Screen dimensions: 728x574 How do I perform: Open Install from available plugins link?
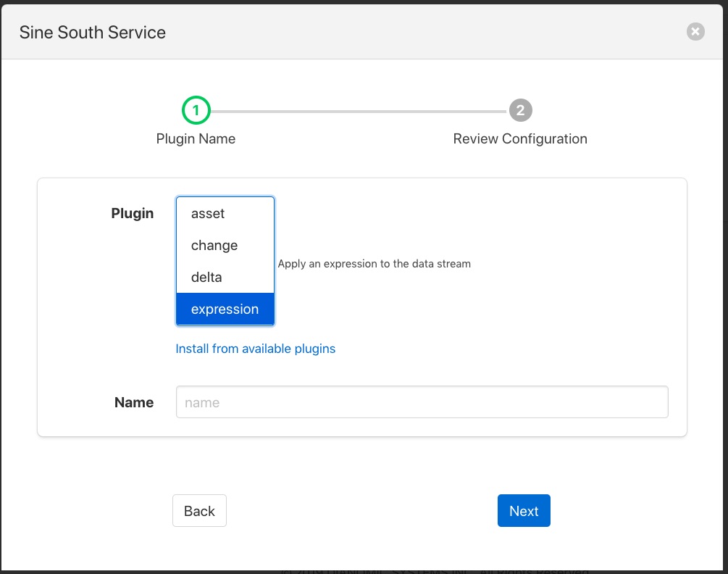[255, 349]
